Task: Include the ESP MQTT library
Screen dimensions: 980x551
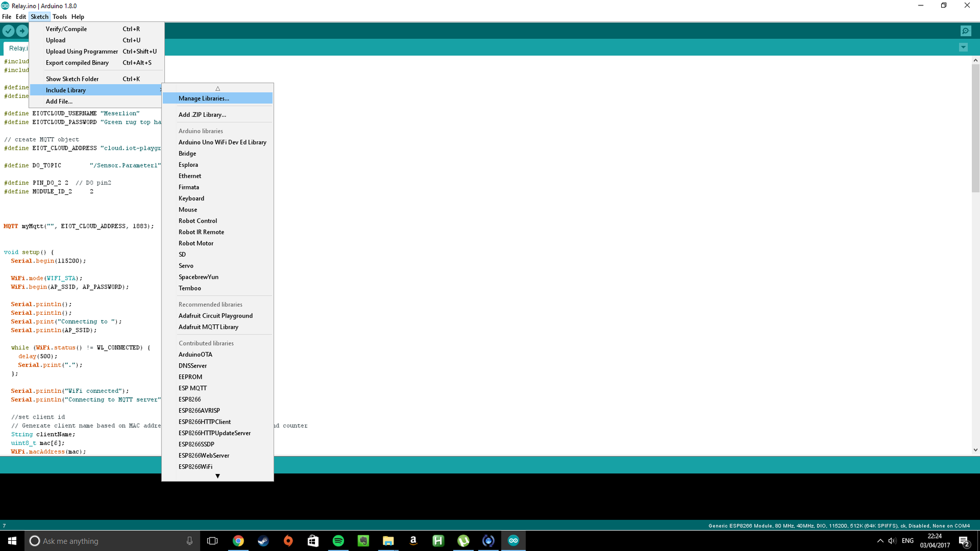Action: 218,388
